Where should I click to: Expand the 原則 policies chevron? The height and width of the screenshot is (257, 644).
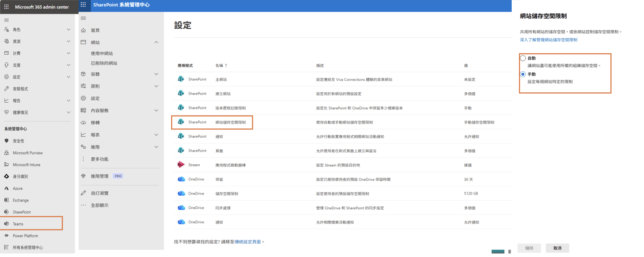[156, 86]
